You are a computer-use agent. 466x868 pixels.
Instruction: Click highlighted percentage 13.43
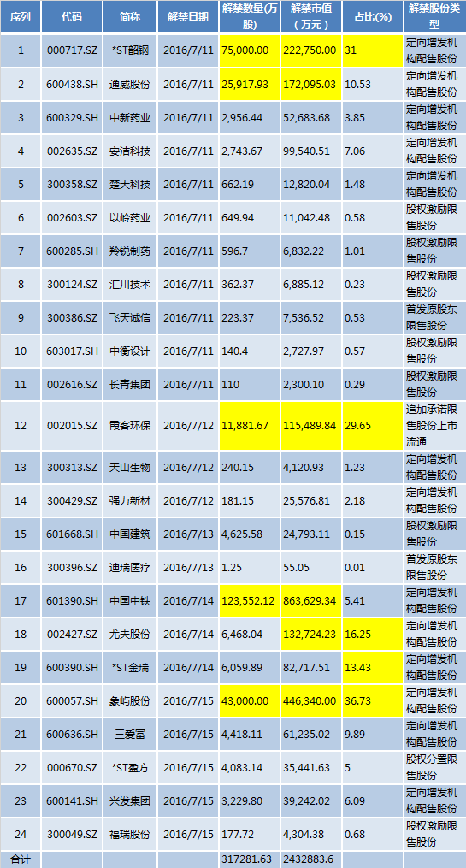point(373,668)
